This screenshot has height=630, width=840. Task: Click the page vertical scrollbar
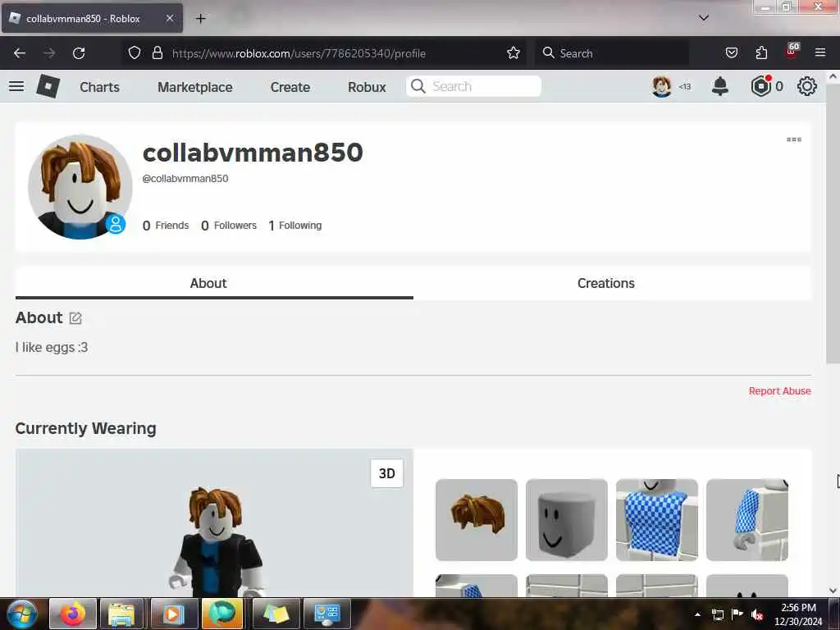(833, 223)
